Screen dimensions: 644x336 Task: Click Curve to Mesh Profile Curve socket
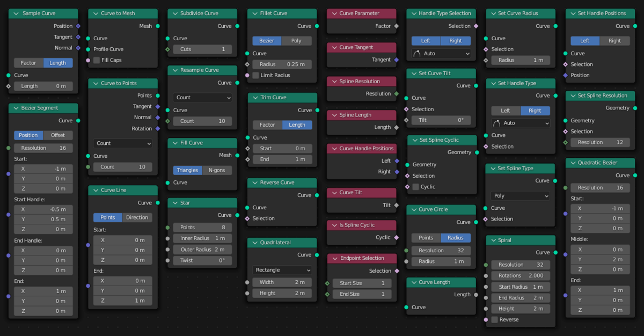(88, 49)
